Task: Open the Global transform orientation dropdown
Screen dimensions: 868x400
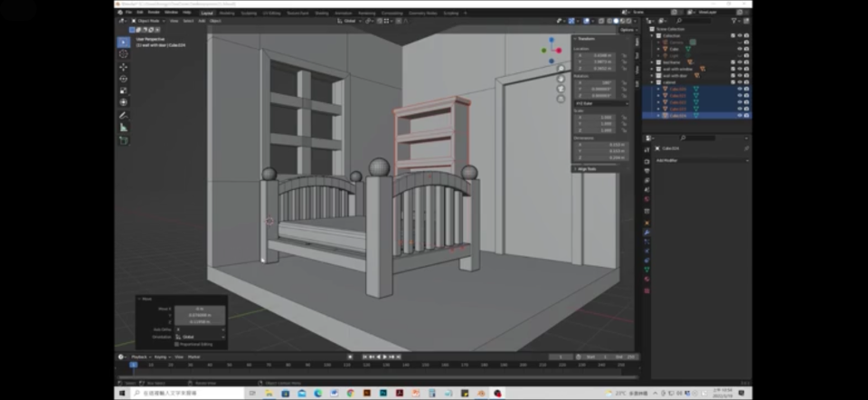Action: coord(350,21)
